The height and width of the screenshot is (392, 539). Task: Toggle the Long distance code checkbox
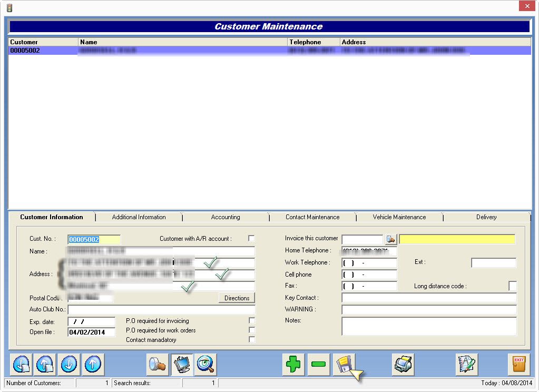(x=513, y=286)
